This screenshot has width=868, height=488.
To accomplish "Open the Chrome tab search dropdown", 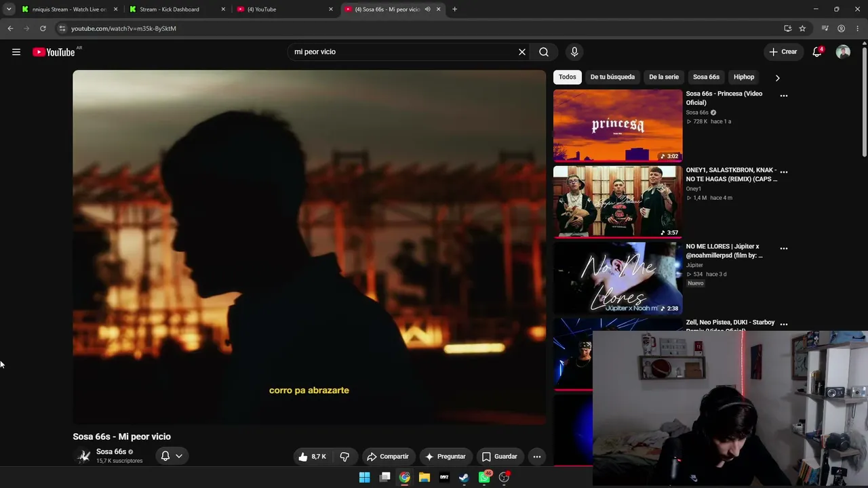I will [9, 9].
